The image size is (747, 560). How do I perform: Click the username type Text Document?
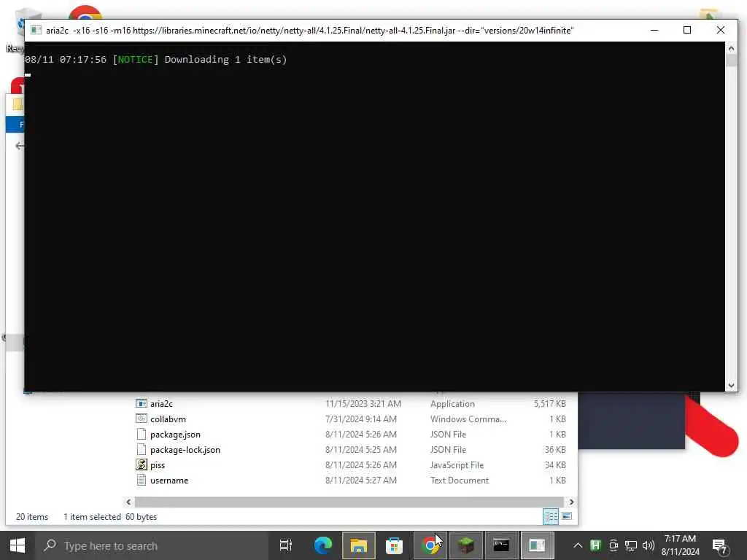(460, 480)
